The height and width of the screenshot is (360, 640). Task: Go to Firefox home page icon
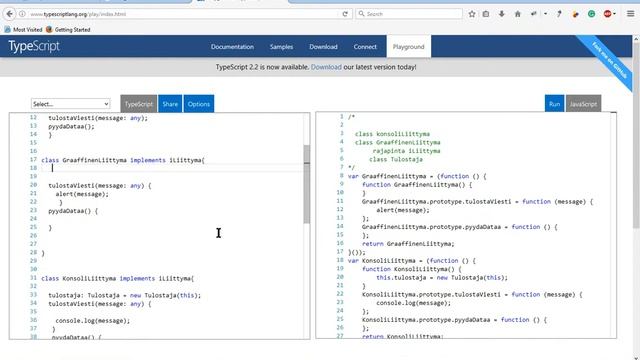point(518,14)
